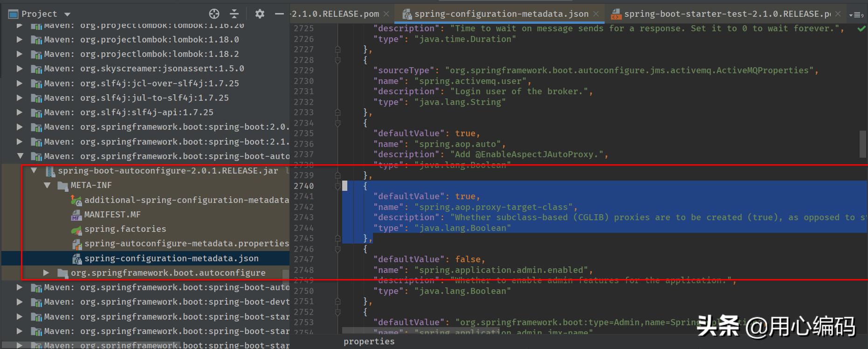Show hidden tabs list icon
The width and height of the screenshot is (868, 349).
click(857, 14)
